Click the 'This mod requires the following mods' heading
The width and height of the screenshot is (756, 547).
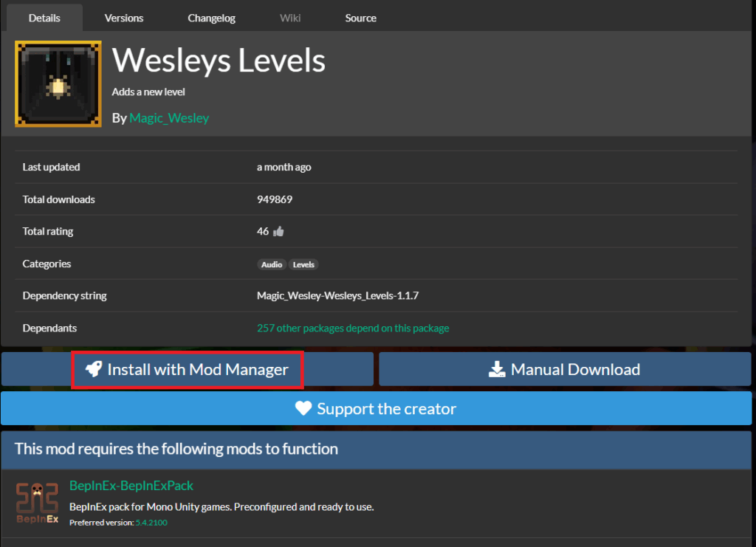click(176, 449)
